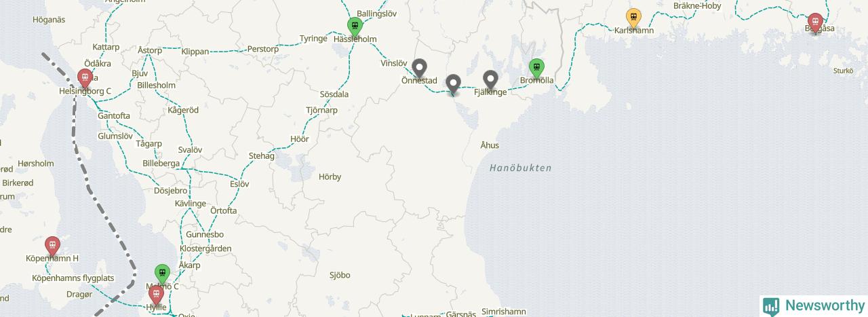Select the gray pin at Önnestad
868x317 pixels.
coord(420,69)
